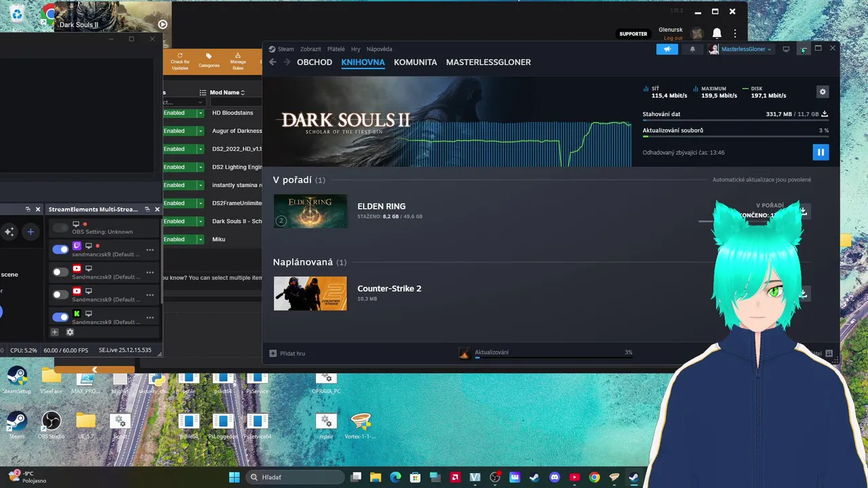Toggle the second YouTube Sandmanczsk9 switch
Viewport: 868px width, 488px height.
(x=60, y=294)
